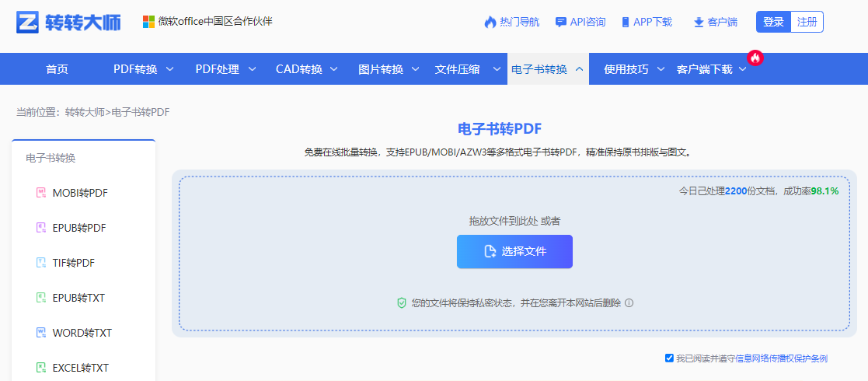Screen dimensions: 868x381
Task: Click the 拖放文件到此处 或者 text
Action: [515, 221]
